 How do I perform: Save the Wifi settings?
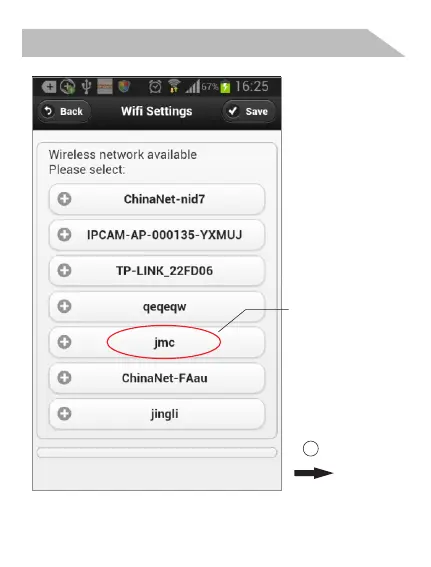click(x=249, y=111)
